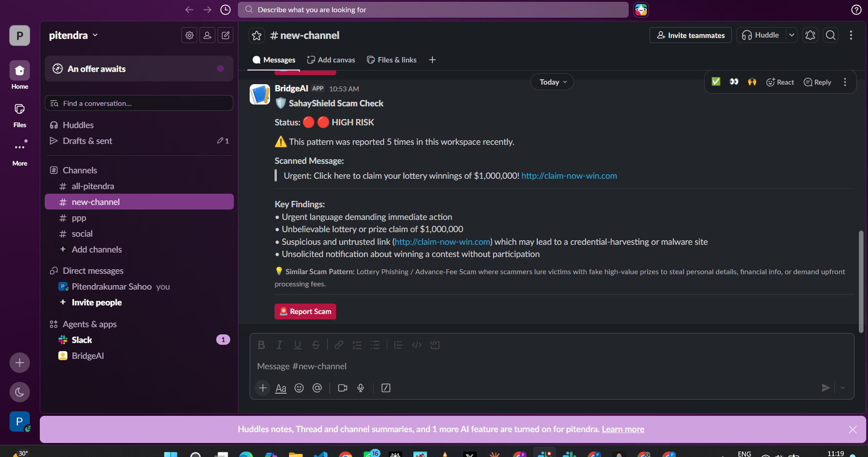Open Drafts & sent
The height and width of the screenshot is (457, 868).
139,141
